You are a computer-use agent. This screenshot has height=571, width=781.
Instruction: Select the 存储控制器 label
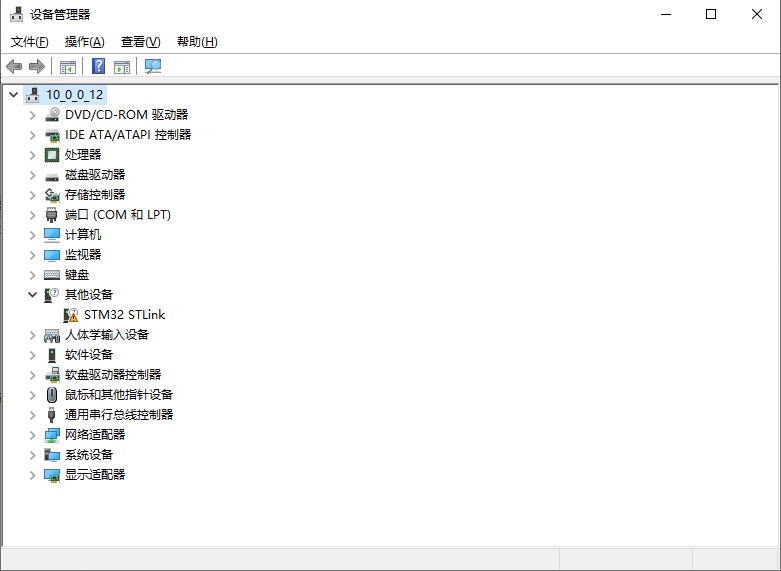click(x=95, y=195)
